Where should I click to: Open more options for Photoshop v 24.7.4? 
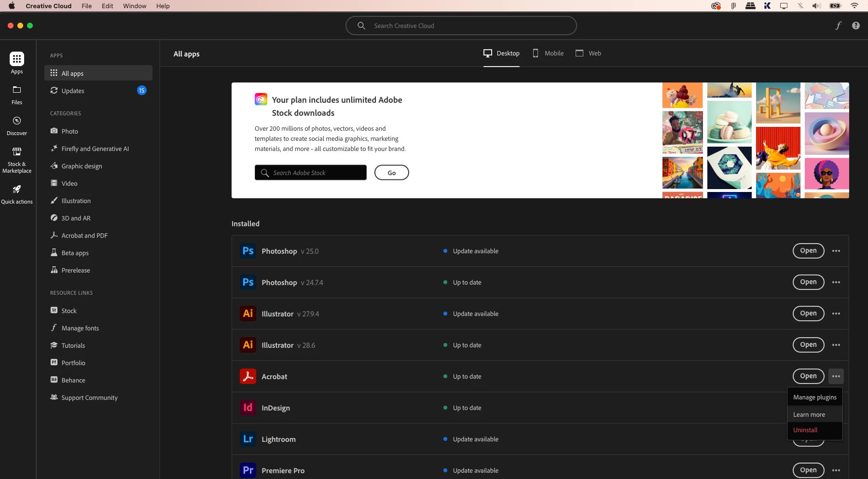click(836, 282)
